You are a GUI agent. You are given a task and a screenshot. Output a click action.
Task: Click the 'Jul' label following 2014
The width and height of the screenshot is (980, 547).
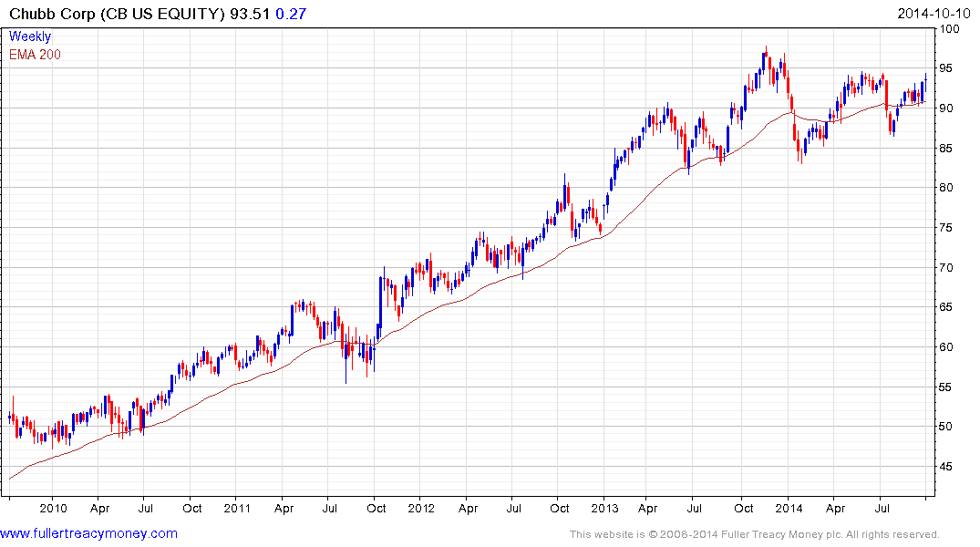882,508
